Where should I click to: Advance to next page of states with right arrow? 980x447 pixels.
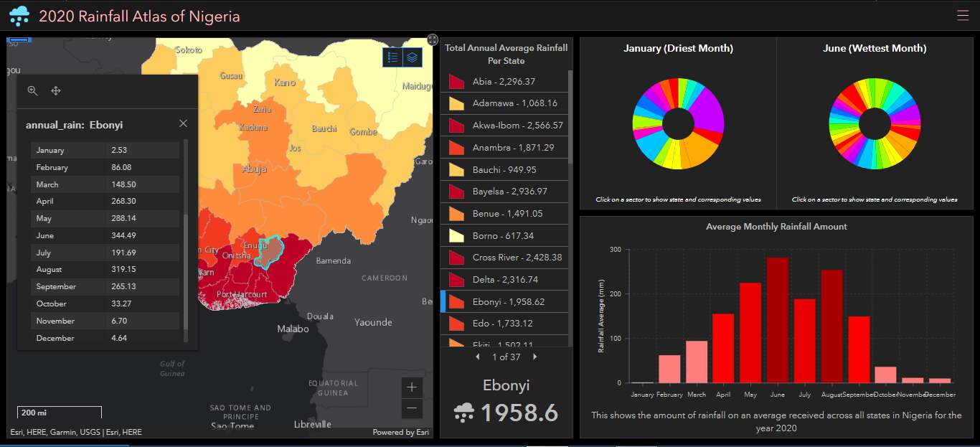[534, 357]
